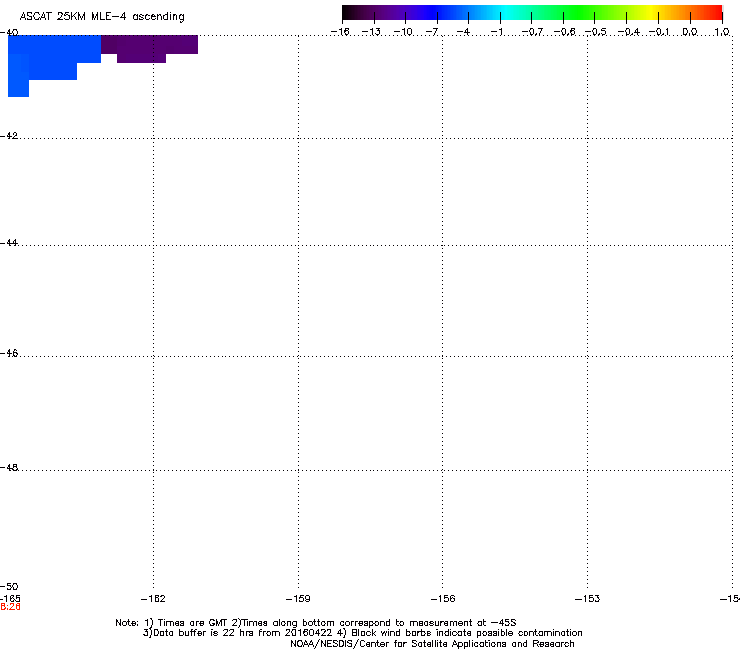Click the -48 latitude axis label
This screenshot has height=650, width=740.
tap(9, 467)
